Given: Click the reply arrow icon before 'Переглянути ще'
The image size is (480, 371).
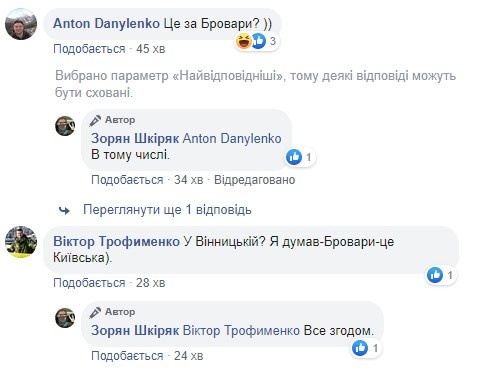Looking at the screenshot, I should click(64, 210).
